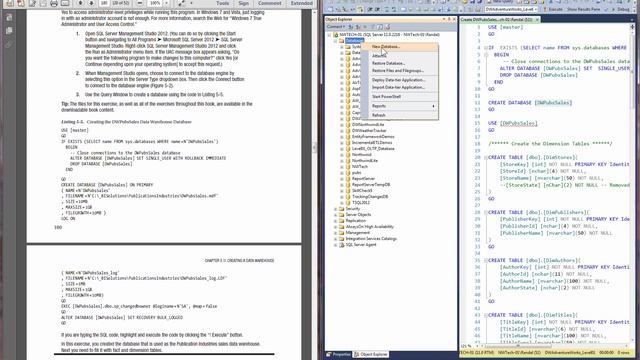Select Integration Services Catalogs folder

pos(371,239)
